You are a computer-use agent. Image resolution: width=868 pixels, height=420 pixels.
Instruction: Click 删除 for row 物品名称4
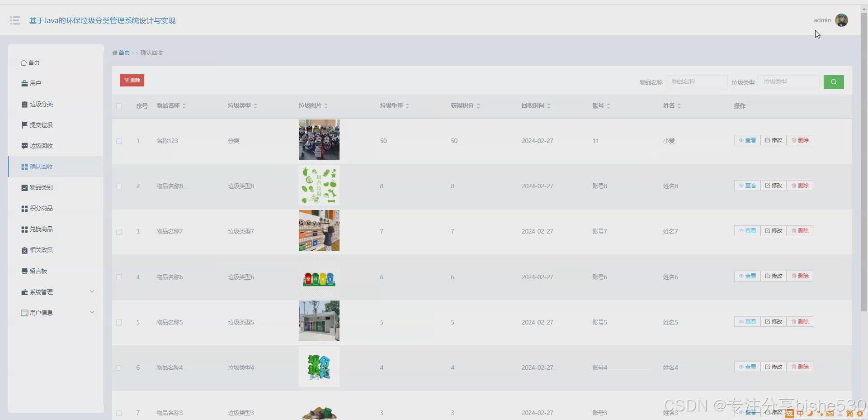800,367
